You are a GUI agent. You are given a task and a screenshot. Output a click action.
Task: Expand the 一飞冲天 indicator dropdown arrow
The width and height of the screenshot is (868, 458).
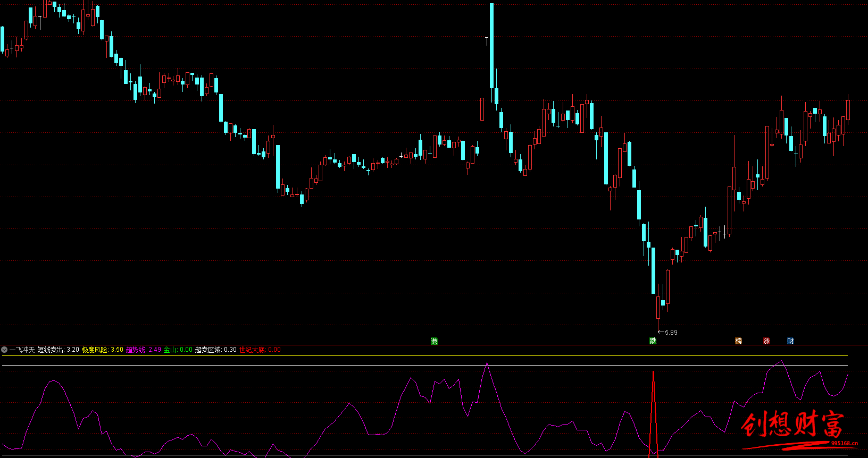[x=4, y=350]
